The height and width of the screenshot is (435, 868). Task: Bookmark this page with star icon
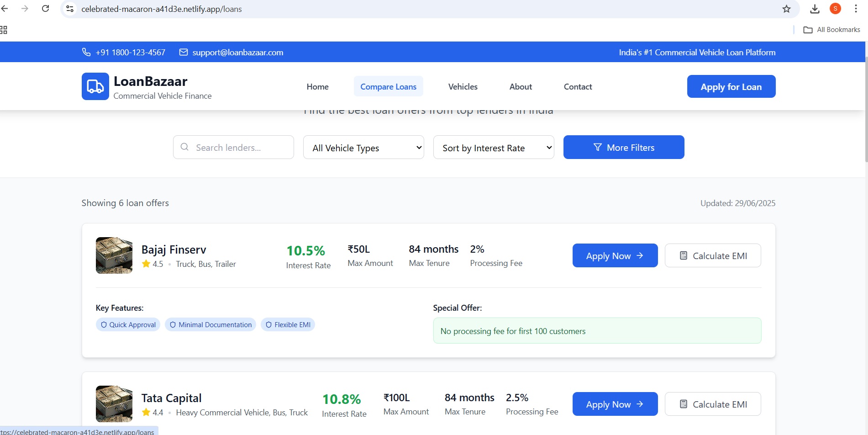pyautogui.click(x=786, y=9)
